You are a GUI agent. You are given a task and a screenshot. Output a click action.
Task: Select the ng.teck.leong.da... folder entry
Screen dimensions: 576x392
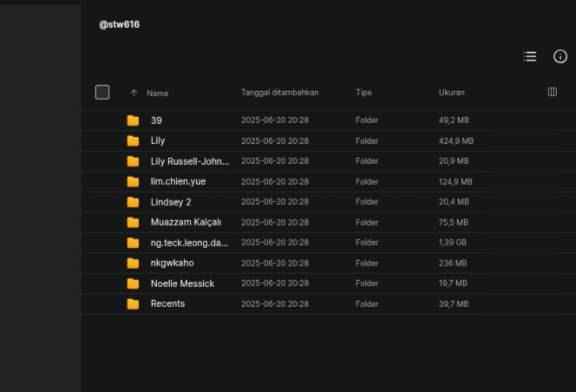329,243
